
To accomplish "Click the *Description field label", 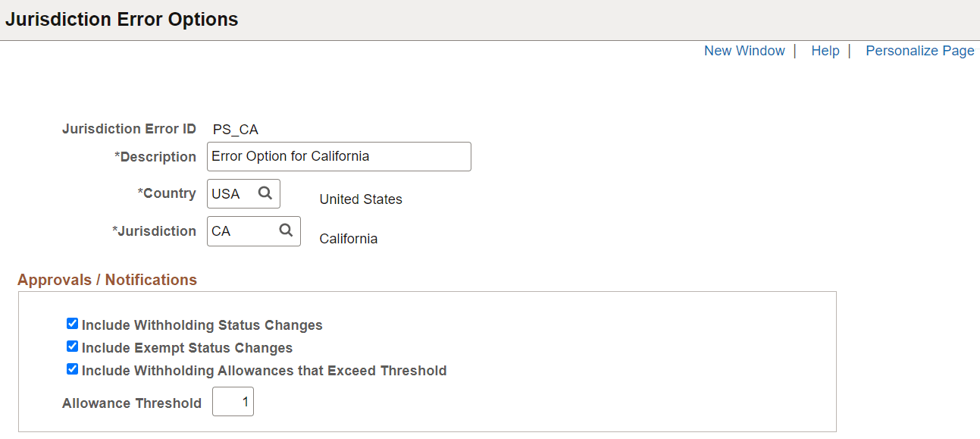I will point(155,157).
